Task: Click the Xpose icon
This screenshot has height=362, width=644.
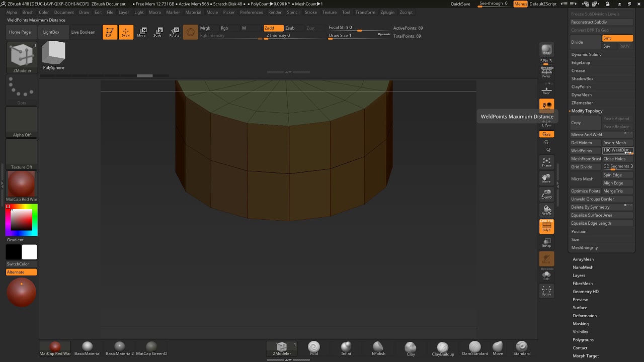Action: click(x=546, y=291)
